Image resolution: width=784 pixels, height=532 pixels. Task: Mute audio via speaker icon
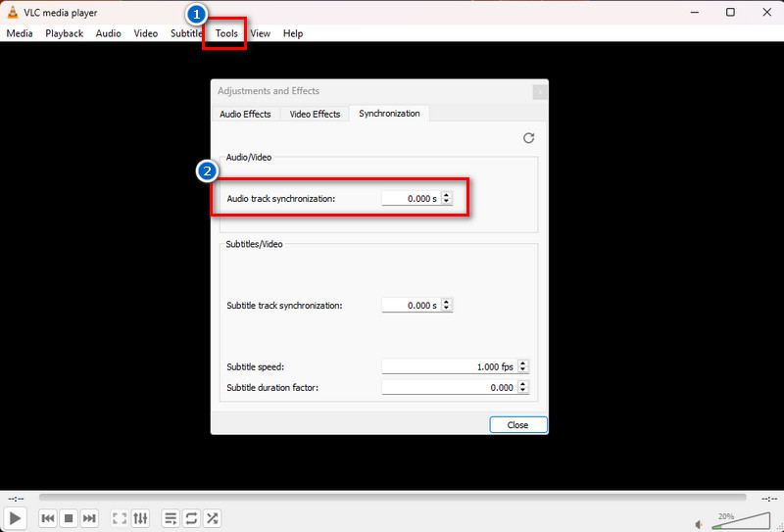[700, 524]
